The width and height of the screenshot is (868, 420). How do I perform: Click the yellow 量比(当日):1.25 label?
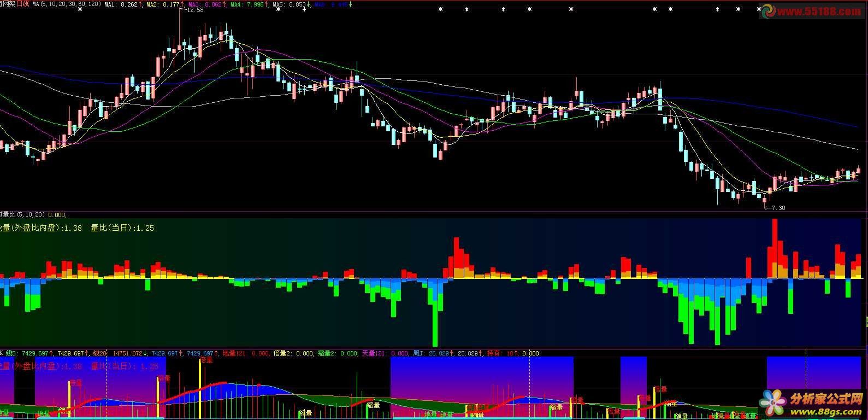coord(122,228)
